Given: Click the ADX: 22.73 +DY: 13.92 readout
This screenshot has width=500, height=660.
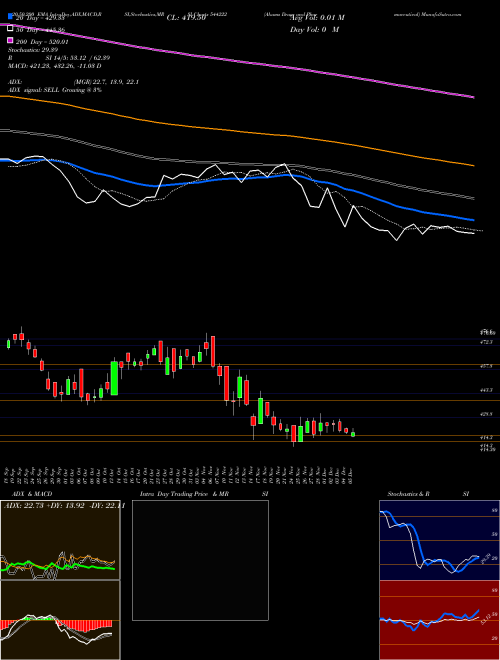Looking at the screenshot, I should coord(64,506).
